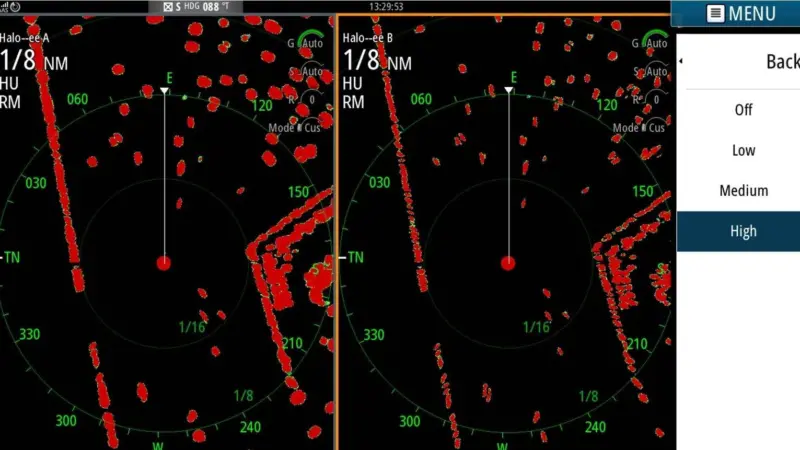Click the 120 bearing label on Halo B

[x=607, y=106]
